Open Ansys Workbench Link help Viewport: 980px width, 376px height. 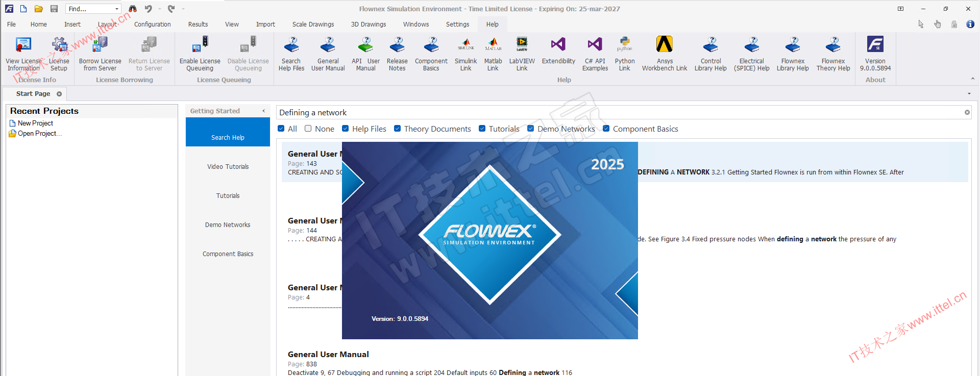click(x=665, y=54)
